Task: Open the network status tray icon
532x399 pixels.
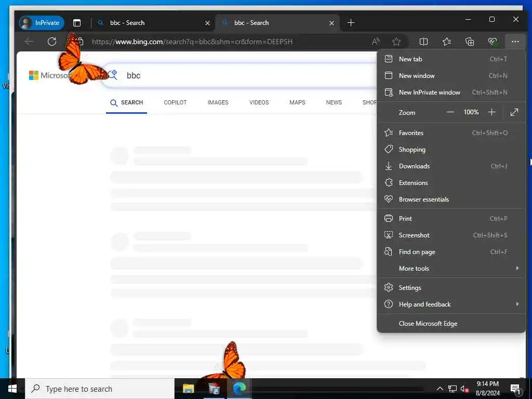Action: click(452, 389)
